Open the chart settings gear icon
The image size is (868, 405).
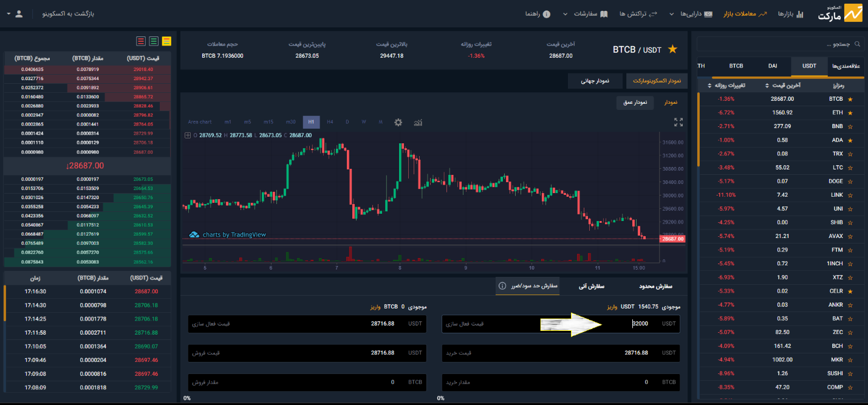398,122
